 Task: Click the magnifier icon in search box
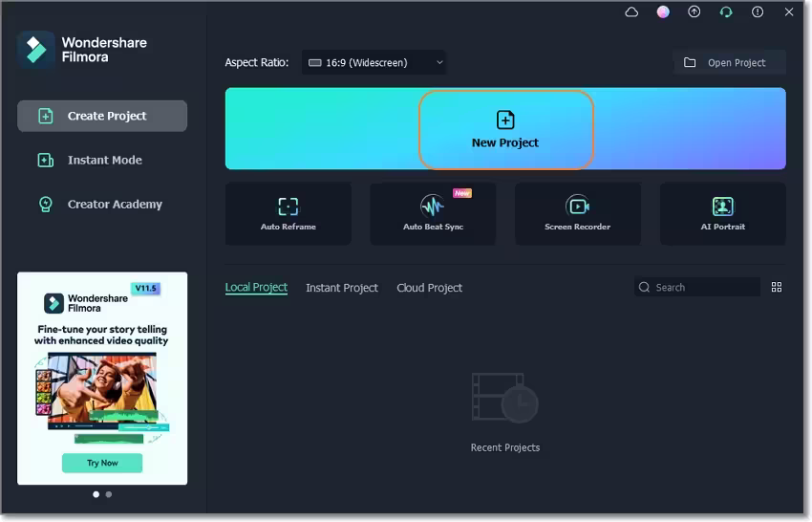coord(644,287)
